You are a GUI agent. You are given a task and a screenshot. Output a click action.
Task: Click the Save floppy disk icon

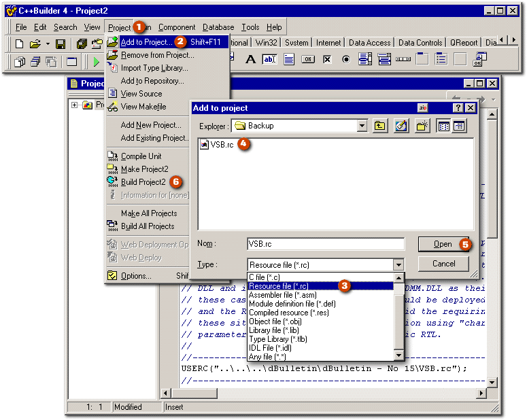coord(61,44)
